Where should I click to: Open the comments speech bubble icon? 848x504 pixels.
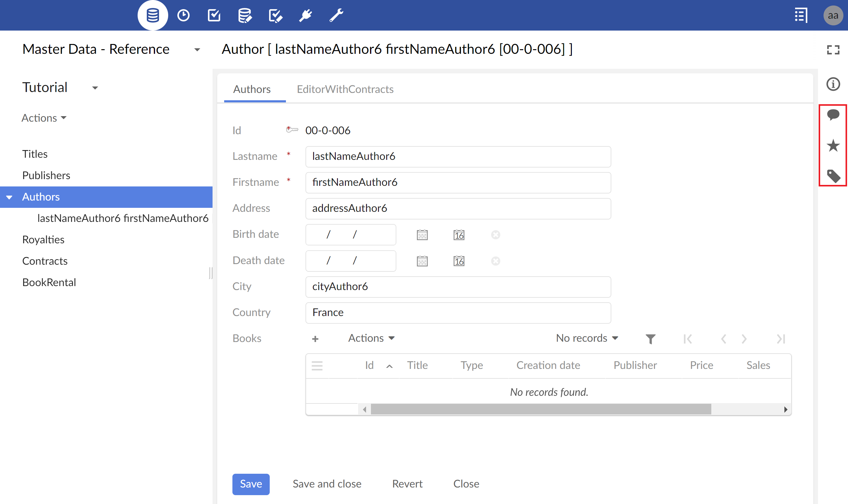833,115
